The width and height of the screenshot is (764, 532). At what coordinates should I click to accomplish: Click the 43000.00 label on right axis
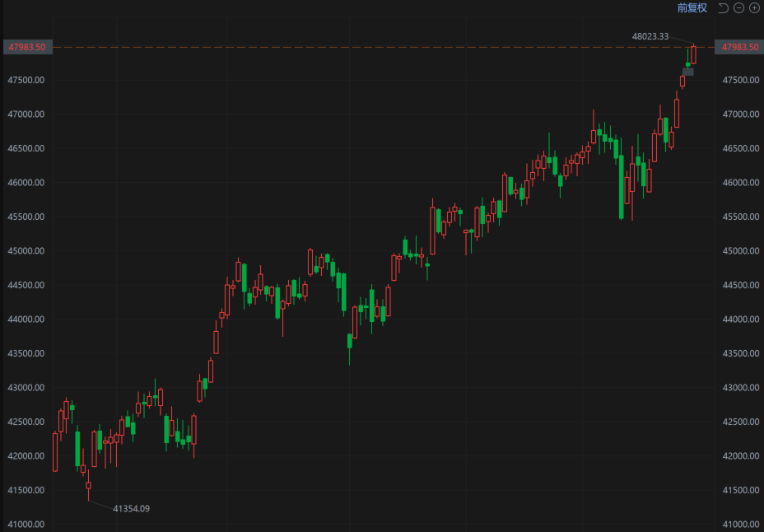pos(739,388)
